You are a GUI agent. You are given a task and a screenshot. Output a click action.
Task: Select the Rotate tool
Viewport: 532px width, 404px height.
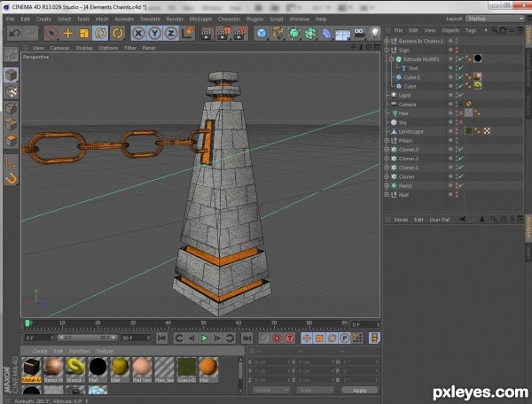click(x=100, y=33)
